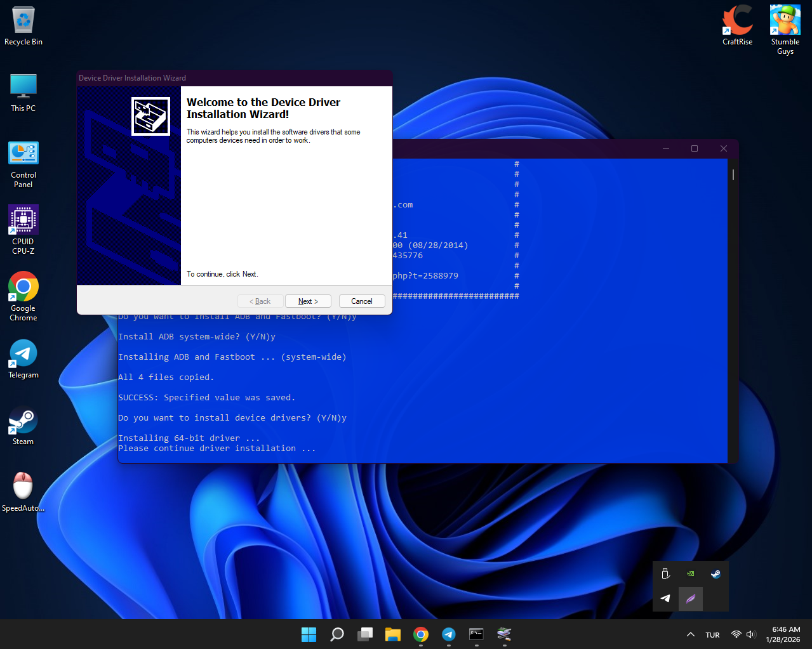Viewport: 812px width, 649px height.
Task: Maximize the blue console window
Action: tap(695, 148)
